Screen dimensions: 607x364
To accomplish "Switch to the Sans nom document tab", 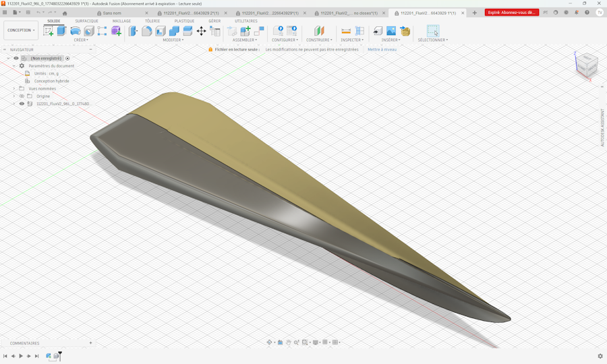I will click(x=112, y=13).
